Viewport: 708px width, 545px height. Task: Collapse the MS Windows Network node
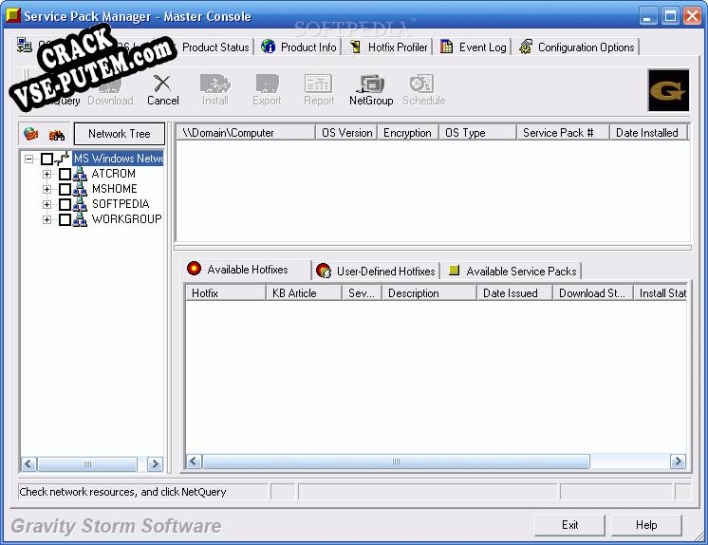(x=29, y=159)
